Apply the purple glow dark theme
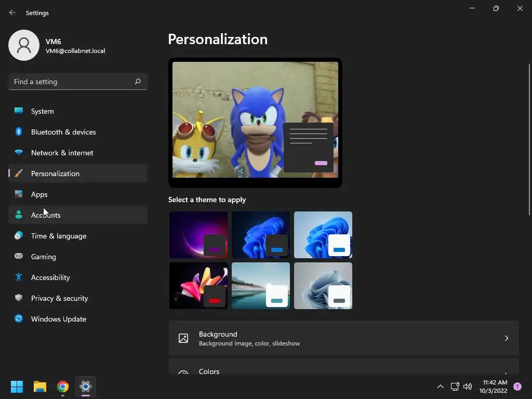532x399 pixels. pyautogui.click(x=198, y=235)
